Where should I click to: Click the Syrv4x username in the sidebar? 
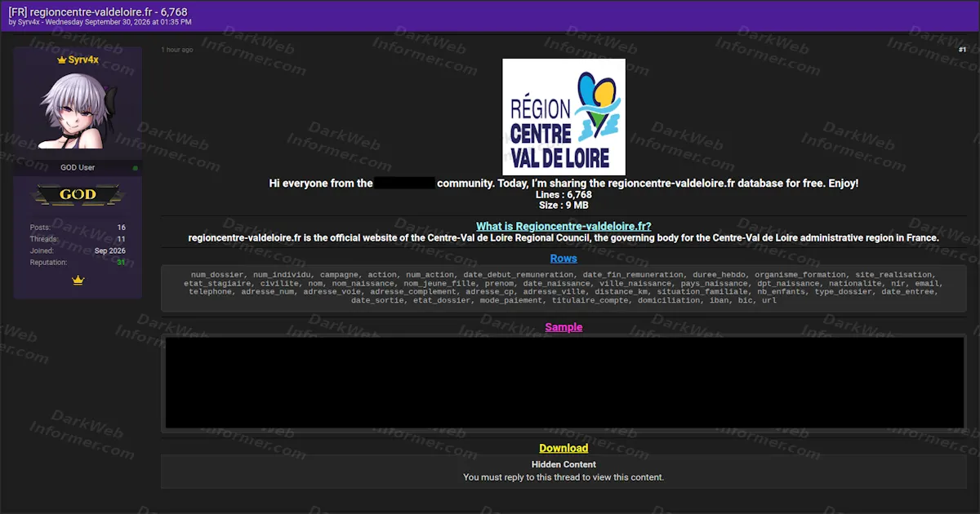(83, 60)
